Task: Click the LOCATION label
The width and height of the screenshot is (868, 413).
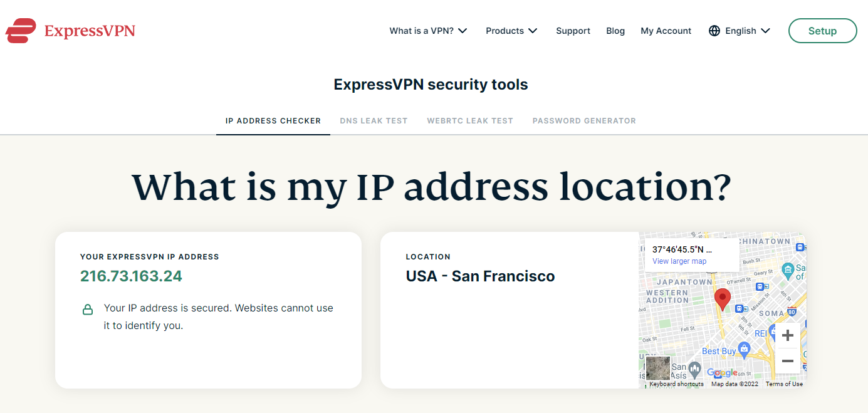Action: pos(428,257)
